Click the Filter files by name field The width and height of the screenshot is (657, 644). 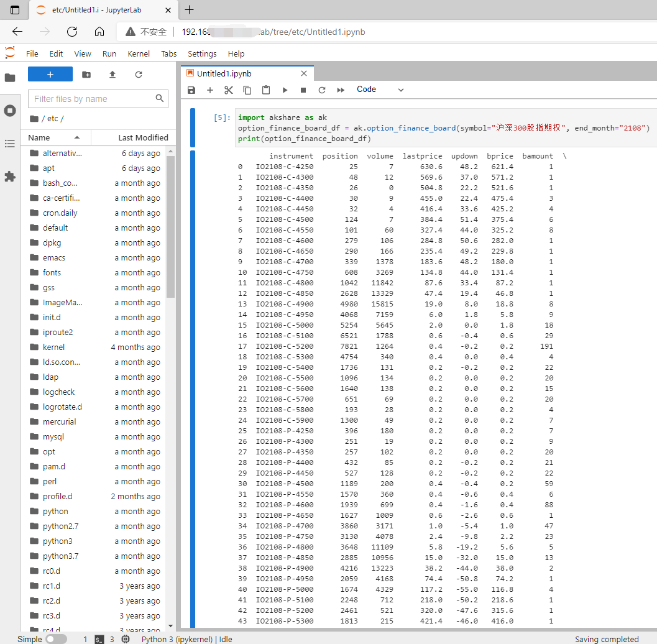click(98, 99)
